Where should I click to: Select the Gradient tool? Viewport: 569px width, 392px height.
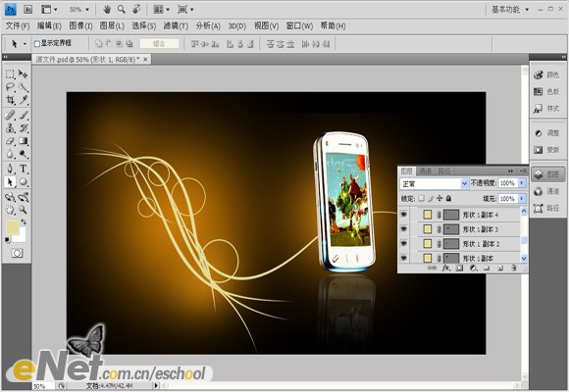24,141
